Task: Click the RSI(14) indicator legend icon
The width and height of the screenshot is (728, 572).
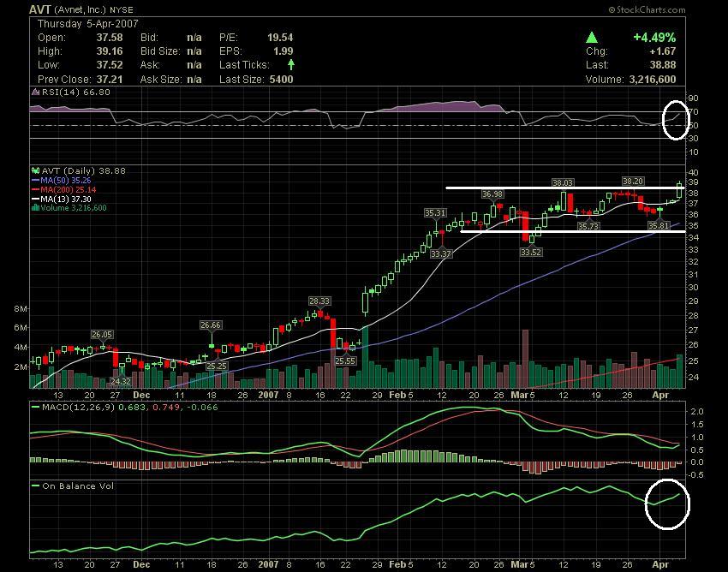Action: pyautogui.click(x=35, y=92)
